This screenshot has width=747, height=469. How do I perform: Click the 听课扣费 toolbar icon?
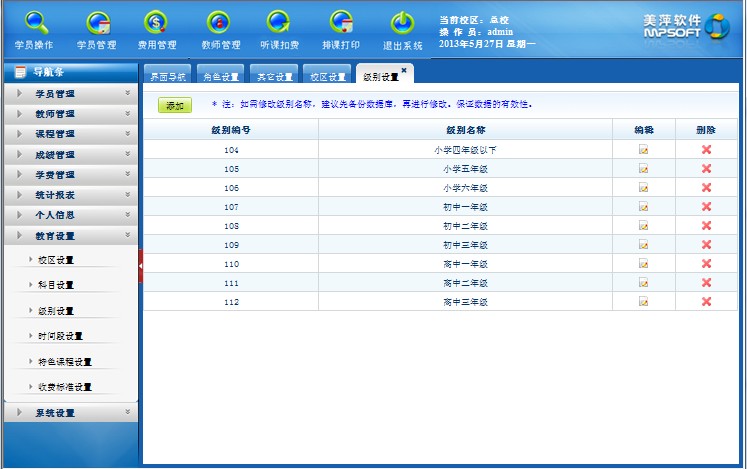[x=279, y=29]
